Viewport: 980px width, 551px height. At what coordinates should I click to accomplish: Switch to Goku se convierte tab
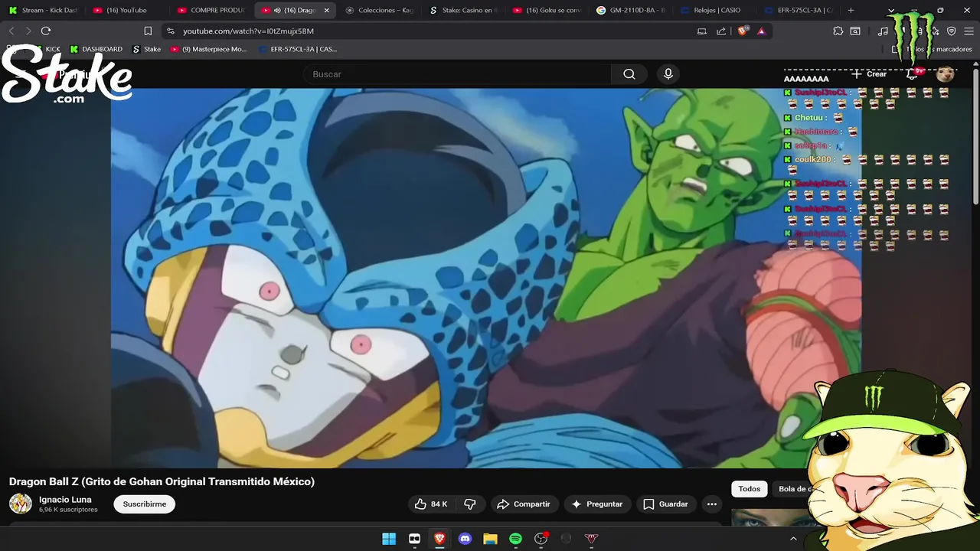point(548,10)
